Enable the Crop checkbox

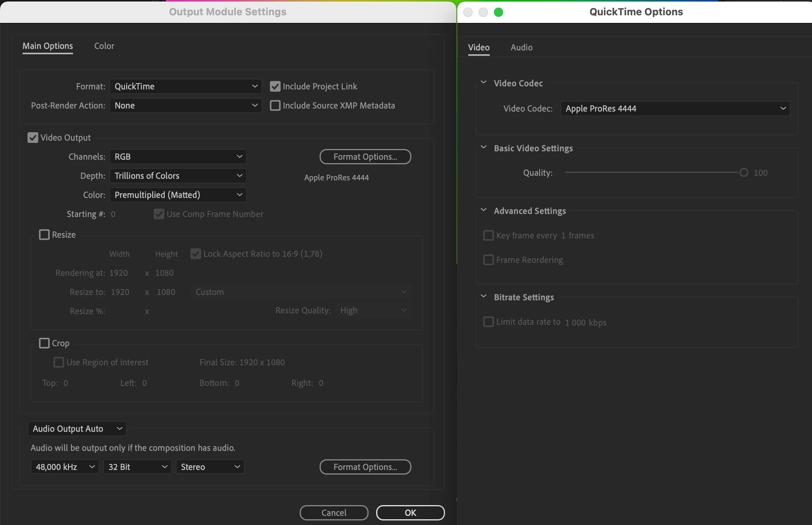[x=44, y=343]
